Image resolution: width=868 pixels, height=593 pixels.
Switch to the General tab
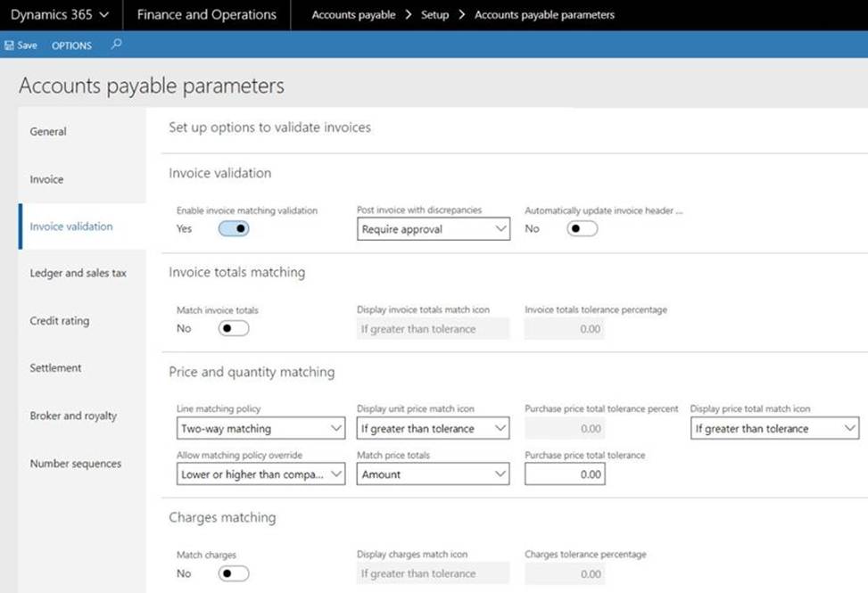(48, 132)
